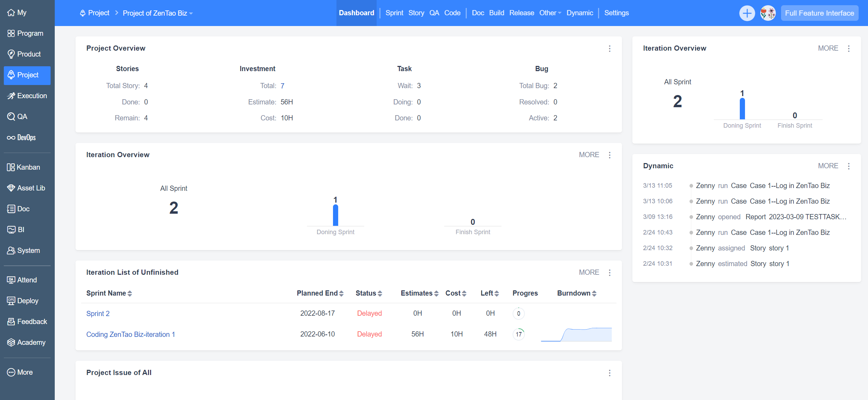868x400 pixels.
Task: Click the progress circle showing 17
Action: (518, 334)
